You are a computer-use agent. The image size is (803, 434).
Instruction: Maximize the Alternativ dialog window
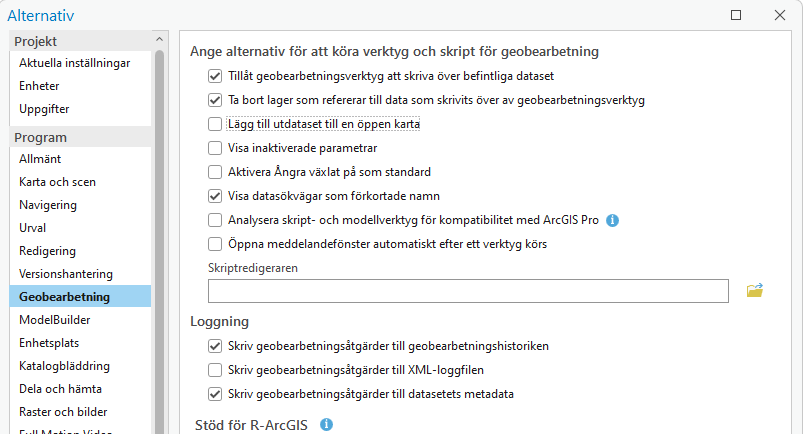tap(736, 15)
